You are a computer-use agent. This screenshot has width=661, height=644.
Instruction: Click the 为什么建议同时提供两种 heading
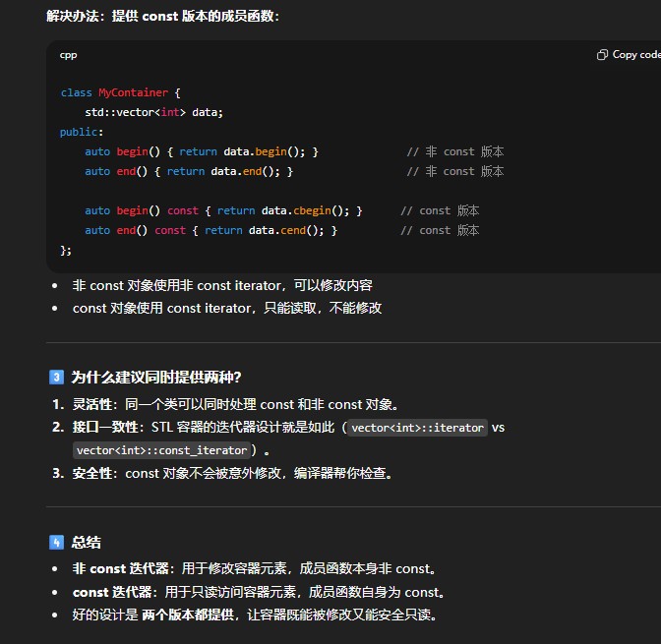(x=155, y=377)
